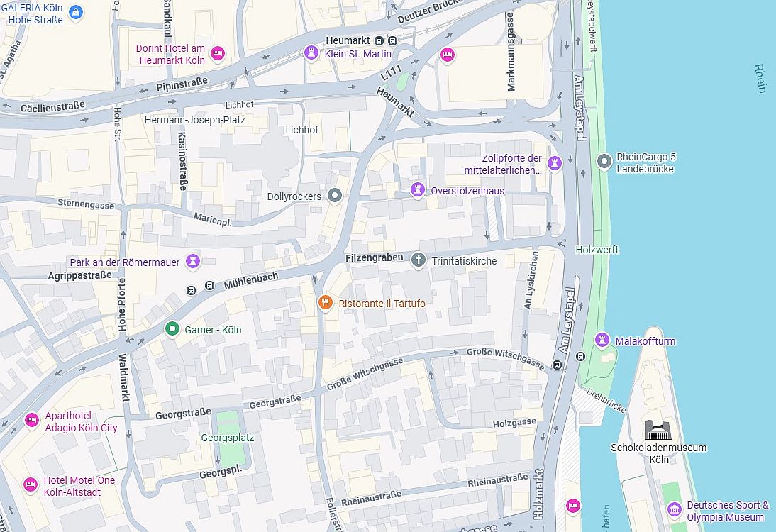Open the Ristorante il Tartufo restaurant pin

point(325,302)
